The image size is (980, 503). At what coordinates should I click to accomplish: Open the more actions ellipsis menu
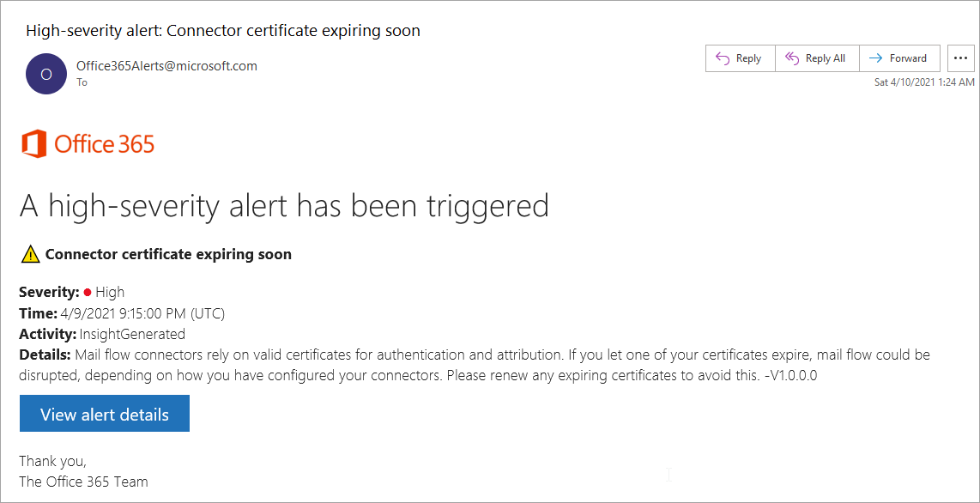pyautogui.click(x=960, y=58)
